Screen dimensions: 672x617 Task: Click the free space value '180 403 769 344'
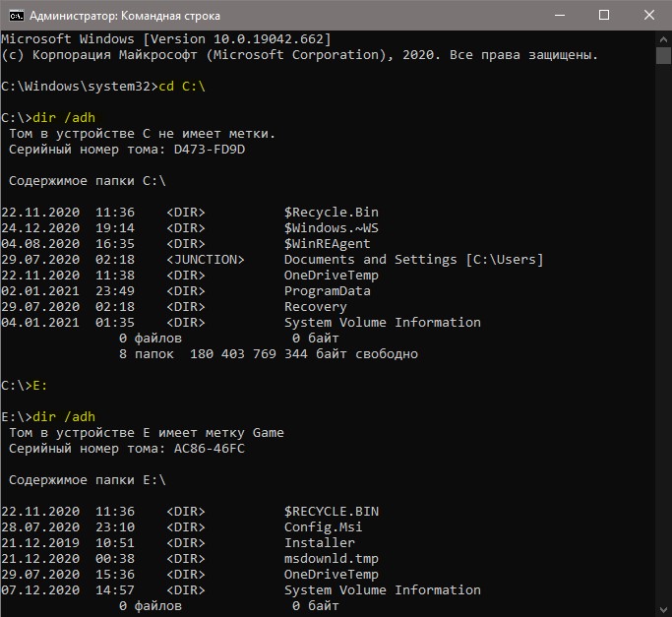coord(249,353)
